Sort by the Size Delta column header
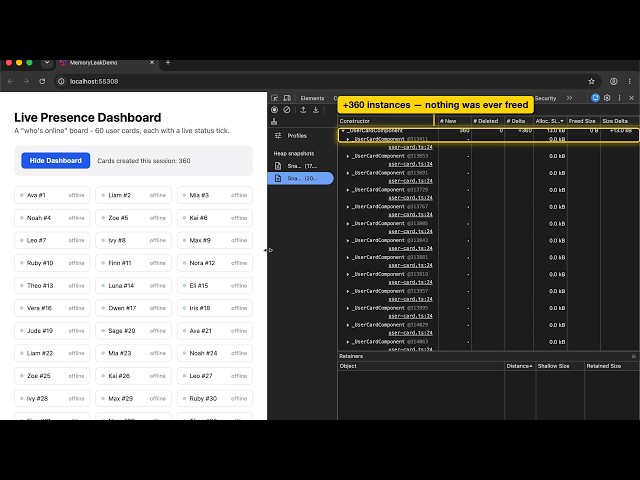 [620, 121]
